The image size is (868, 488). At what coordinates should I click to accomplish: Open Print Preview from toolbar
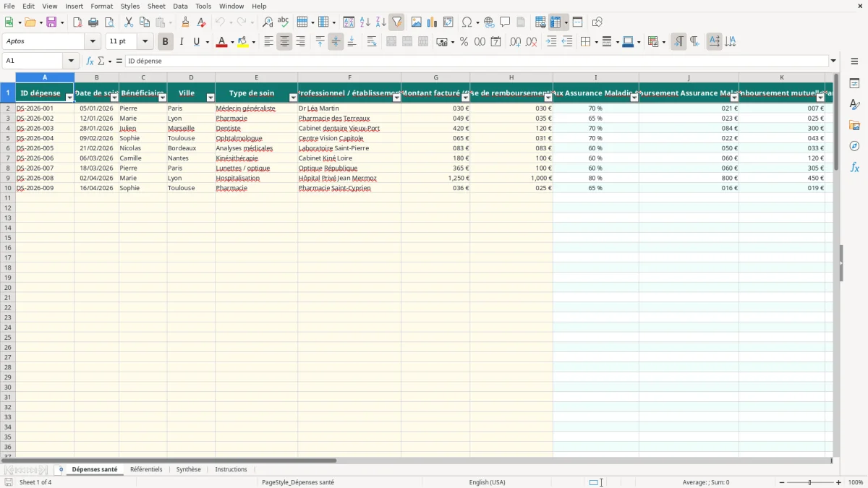coord(109,22)
